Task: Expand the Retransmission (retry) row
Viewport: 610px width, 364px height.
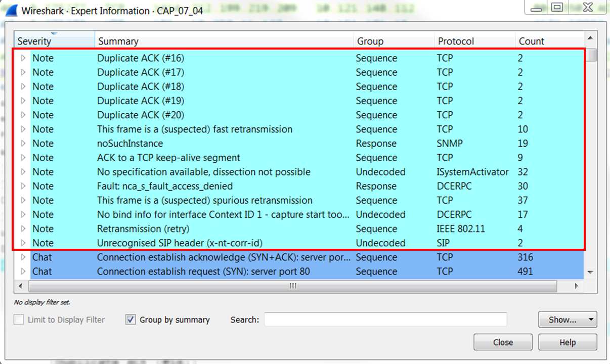Action: pos(23,229)
